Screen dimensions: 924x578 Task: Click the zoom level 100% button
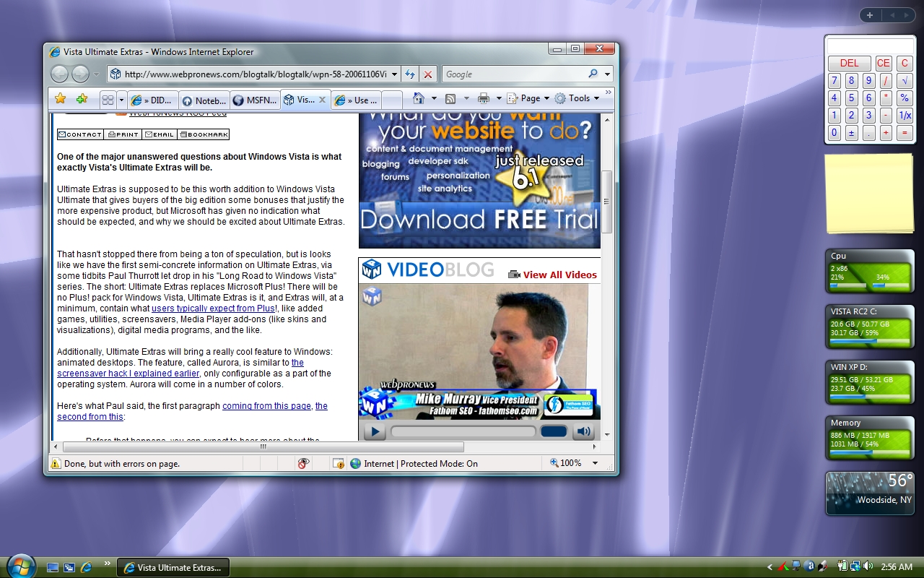(x=567, y=463)
